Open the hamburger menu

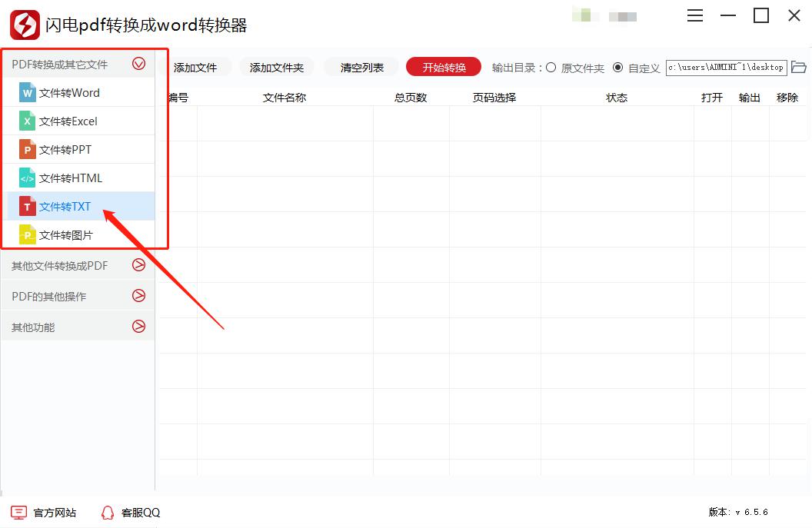coord(695,15)
